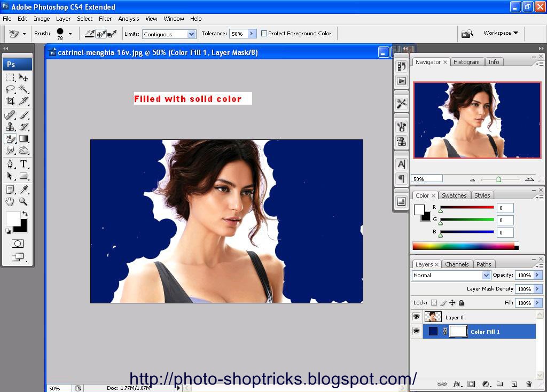Click the Color Fill 1 layer mask thumbnail
This screenshot has height=392, width=547.
(x=458, y=331)
